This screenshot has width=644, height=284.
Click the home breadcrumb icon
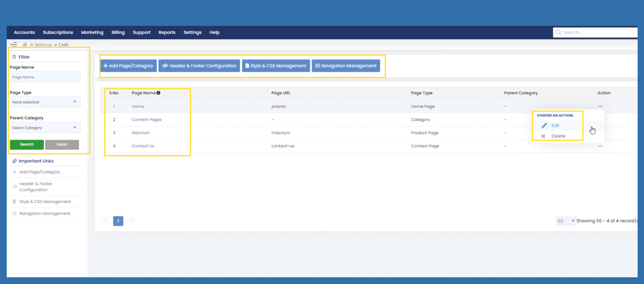(x=25, y=45)
